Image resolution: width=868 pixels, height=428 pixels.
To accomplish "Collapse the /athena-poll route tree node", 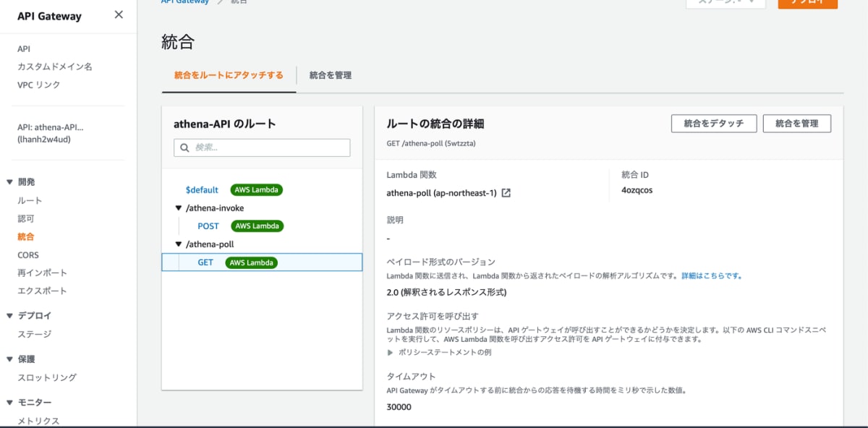I will click(179, 244).
